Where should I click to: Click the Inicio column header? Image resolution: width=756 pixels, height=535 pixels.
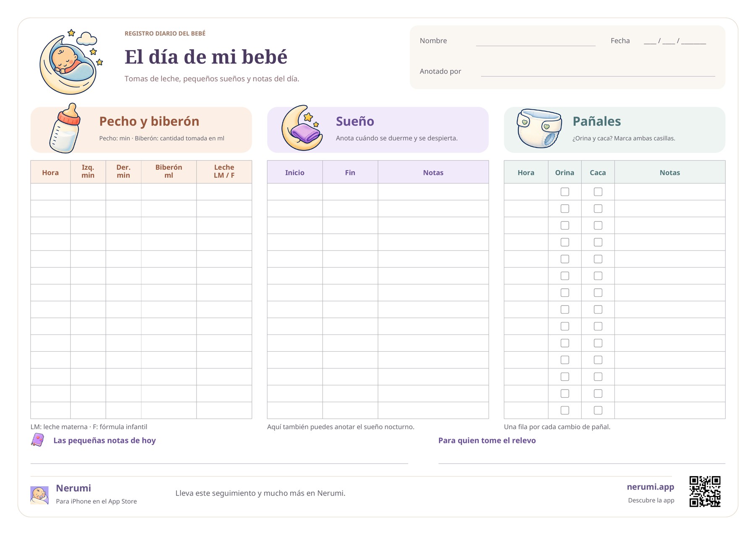(x=295, y=172)
